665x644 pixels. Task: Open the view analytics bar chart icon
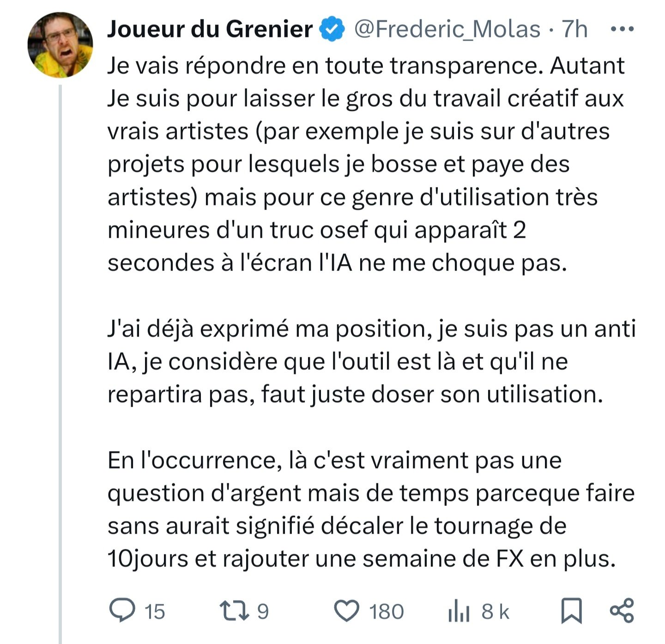459,611
